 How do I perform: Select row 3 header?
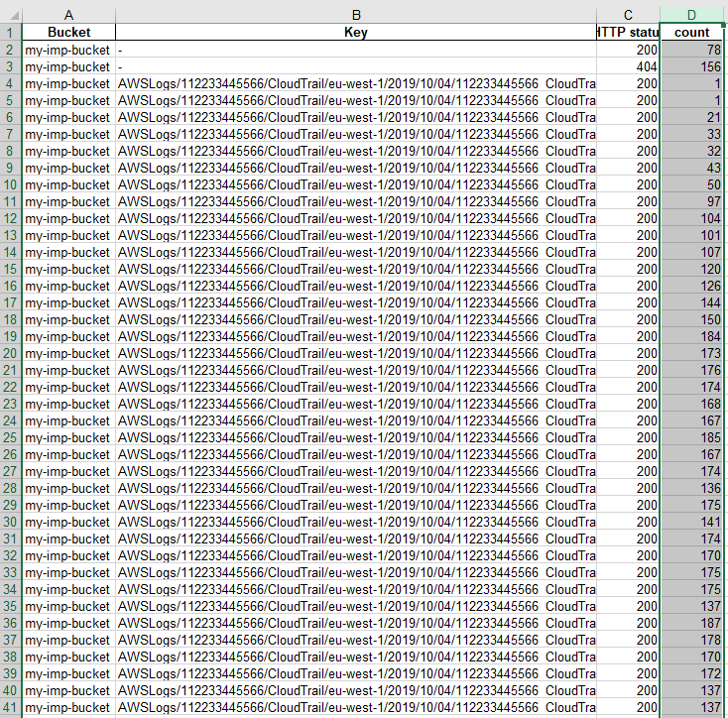[x=10, y=66]
